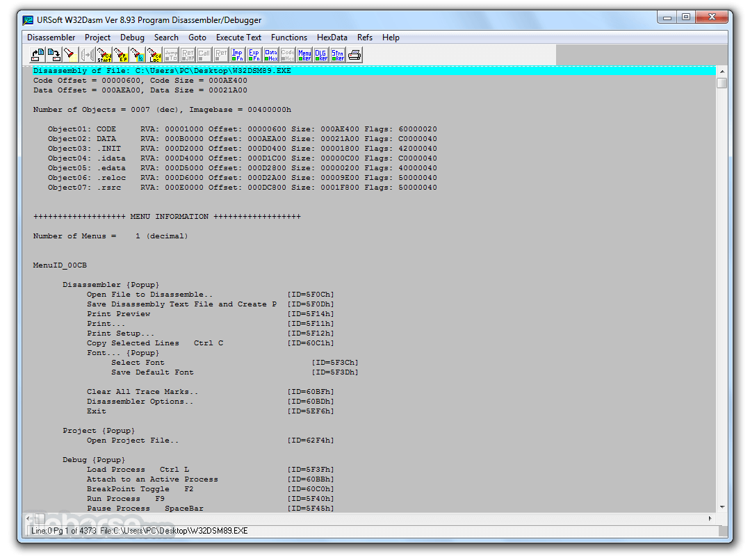
Task: Click the 'Load Process Ctrl L' line
Action: [211, 470]
